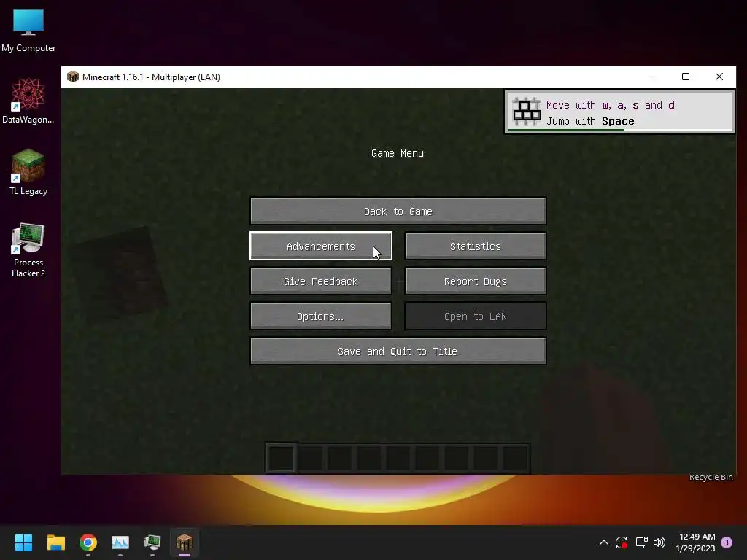Screen dimensions: 747x560
Task: Click the Back to Game button
Action: click(x=398, y=211)
